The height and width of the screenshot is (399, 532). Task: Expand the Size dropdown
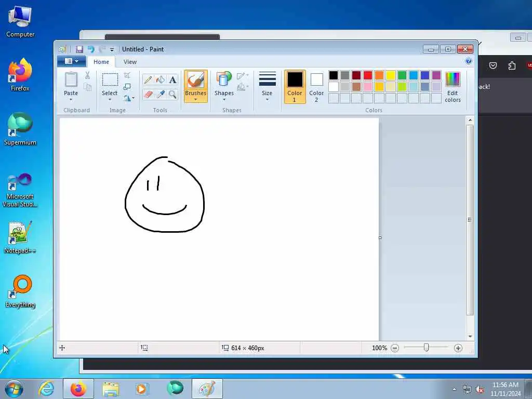267,87
